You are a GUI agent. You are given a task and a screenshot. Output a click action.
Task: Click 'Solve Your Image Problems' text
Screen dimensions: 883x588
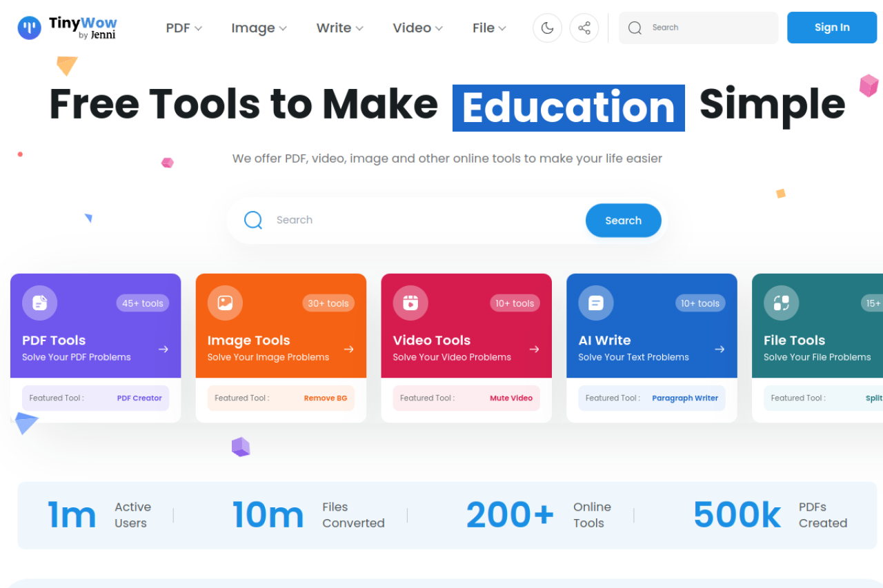point(268,357)
